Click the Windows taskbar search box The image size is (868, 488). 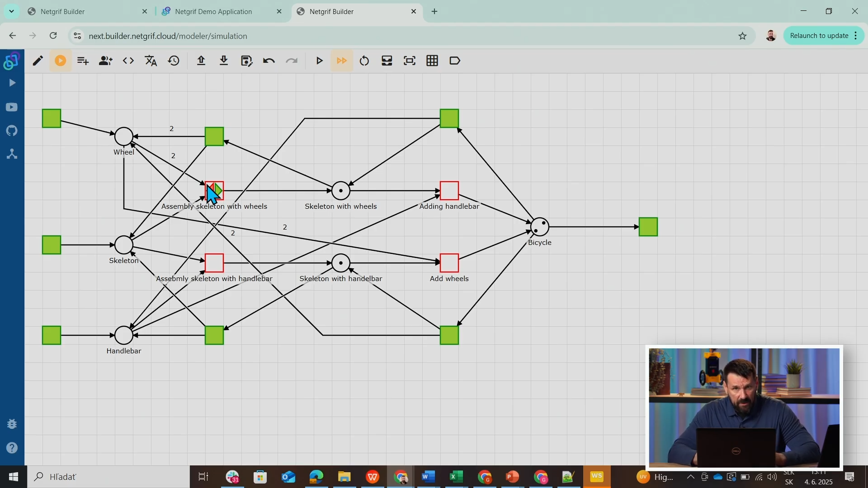point(108,477)
